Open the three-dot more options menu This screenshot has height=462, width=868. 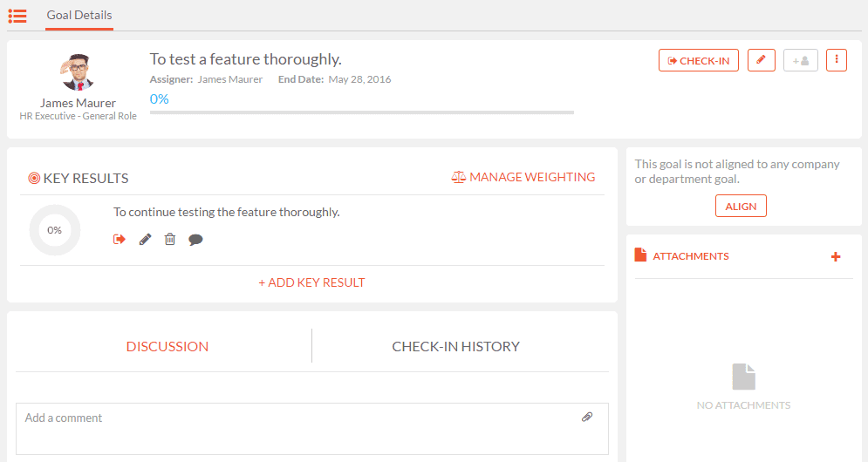tap(837, 60)
